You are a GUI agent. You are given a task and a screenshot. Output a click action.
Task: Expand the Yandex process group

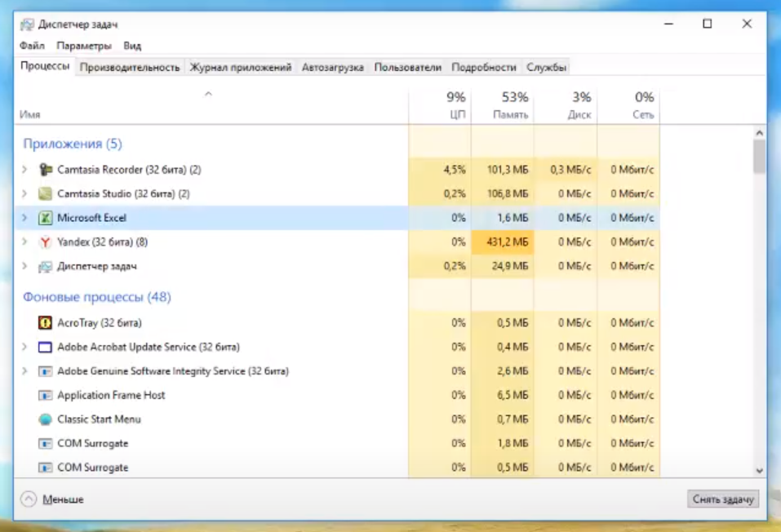coord(24,242)
